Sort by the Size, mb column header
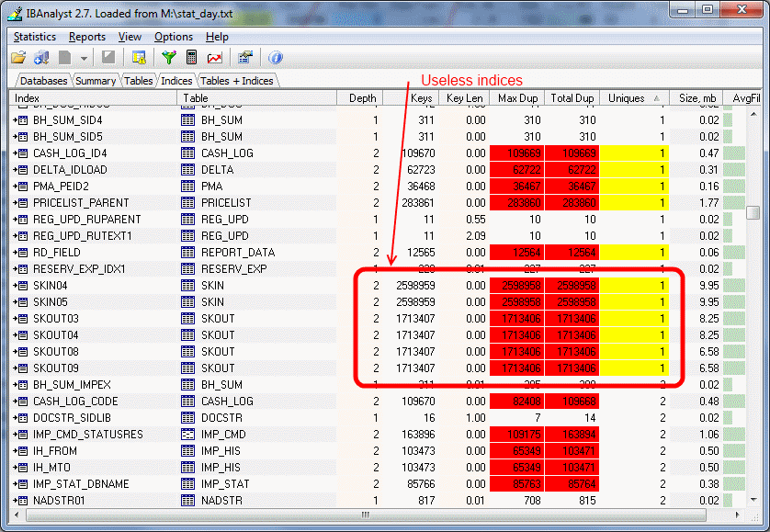The width and height of the screenshot is (770, 532). 697,98
